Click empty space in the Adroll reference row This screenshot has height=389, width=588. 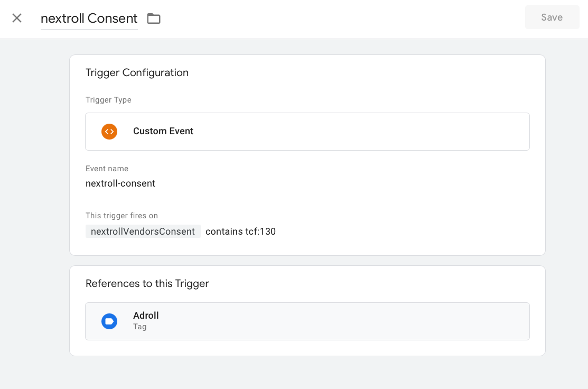pyautogui.click(x=359, y=321)
